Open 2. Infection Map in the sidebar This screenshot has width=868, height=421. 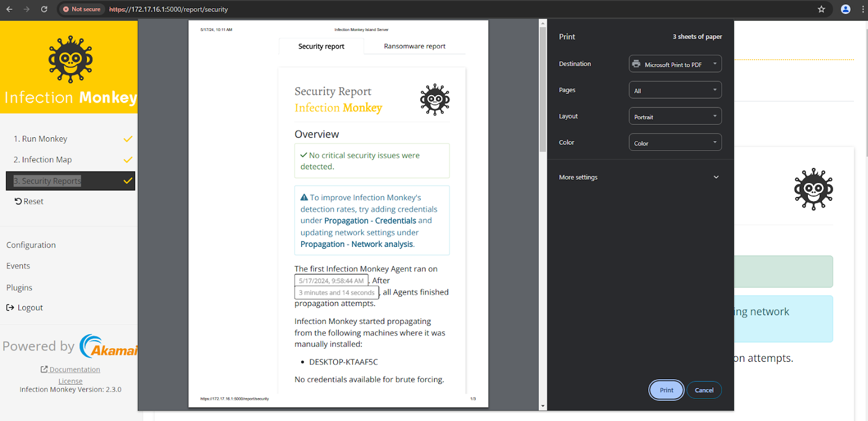point(71,160)
